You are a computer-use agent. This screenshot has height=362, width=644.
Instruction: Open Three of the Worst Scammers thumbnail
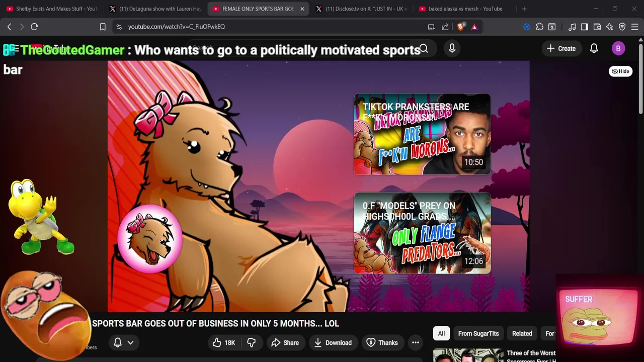click(468, 355)
